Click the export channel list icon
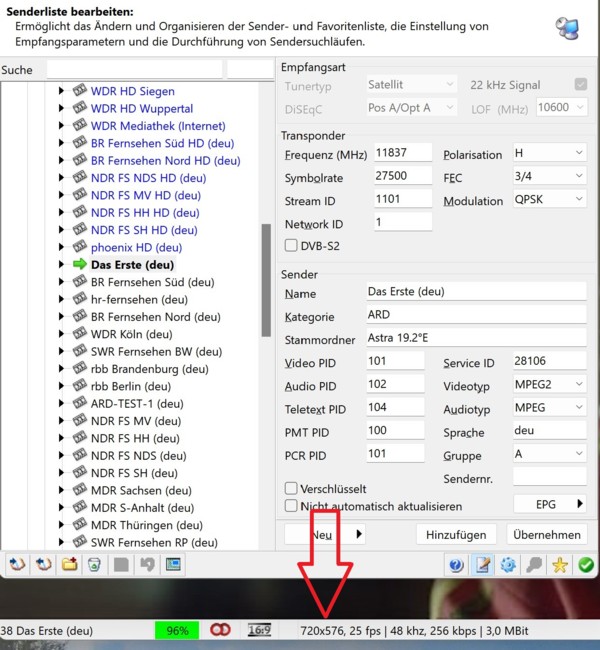Screen dimensions: 600x650 point(43,565)
